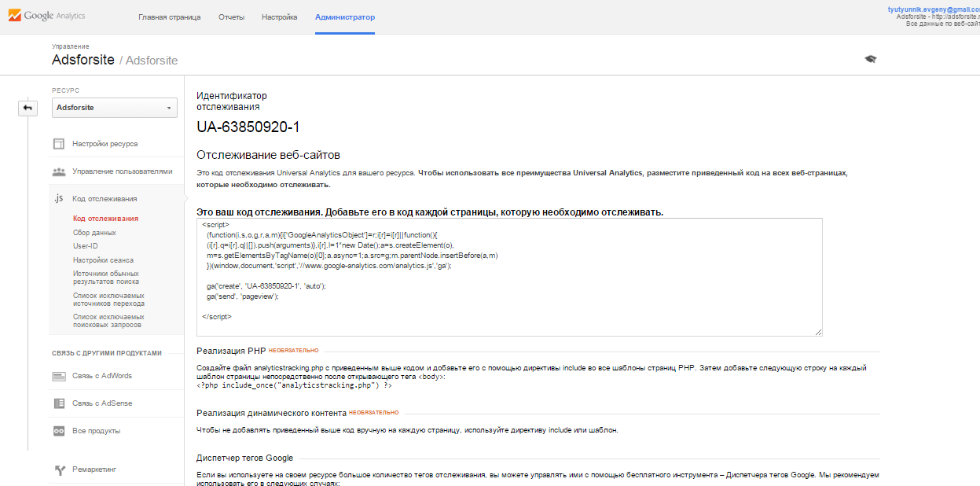Select the .js Код отслеживания icon
Viewport: 980px width, 486px height.
(58, 198)
